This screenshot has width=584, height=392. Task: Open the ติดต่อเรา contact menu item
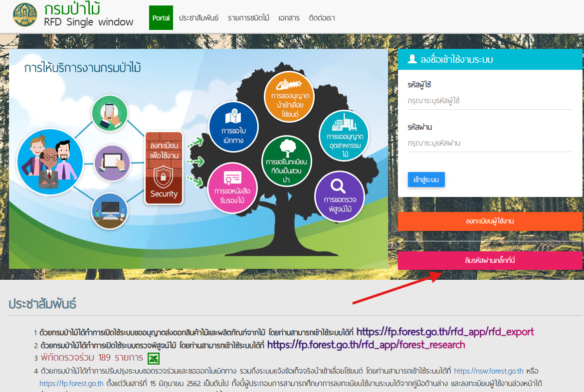322,18
